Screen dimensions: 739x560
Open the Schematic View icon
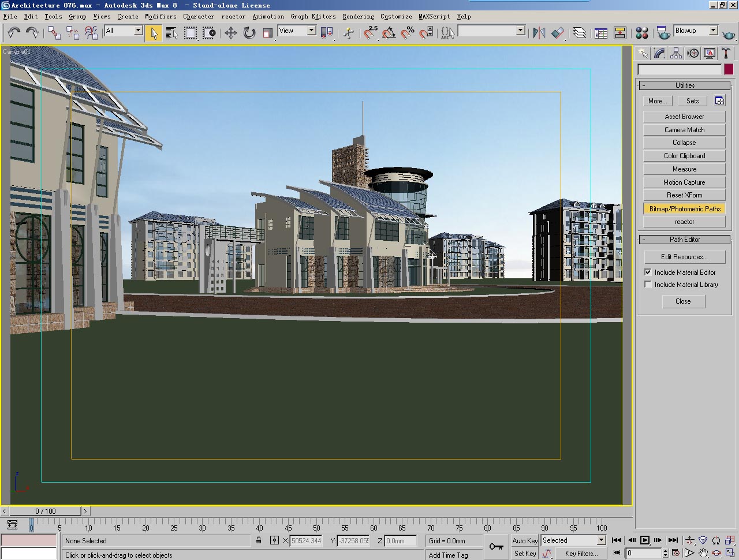click(x=620, y=33)
